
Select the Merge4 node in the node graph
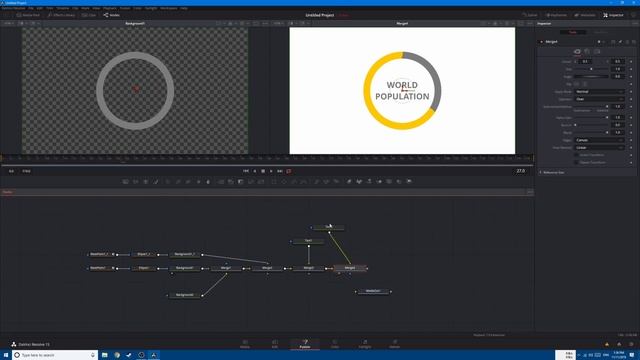(x=350, y=268)
